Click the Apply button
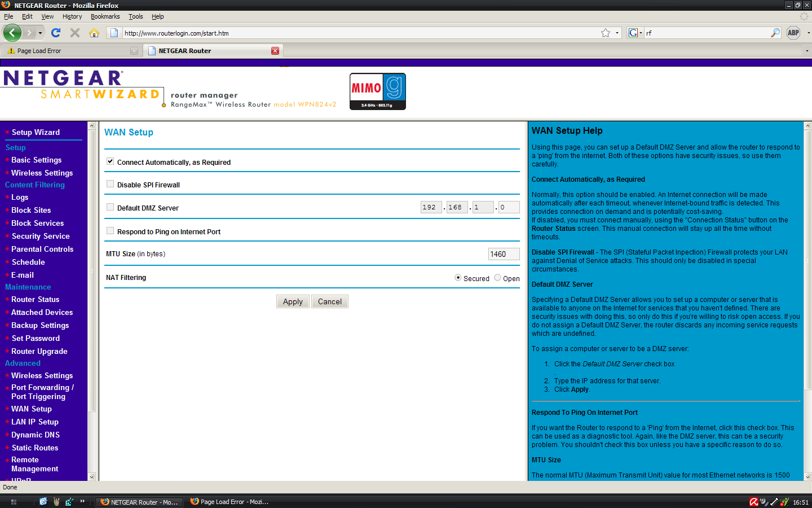Viewport: 812px width, 508px height. coord(293,301)
